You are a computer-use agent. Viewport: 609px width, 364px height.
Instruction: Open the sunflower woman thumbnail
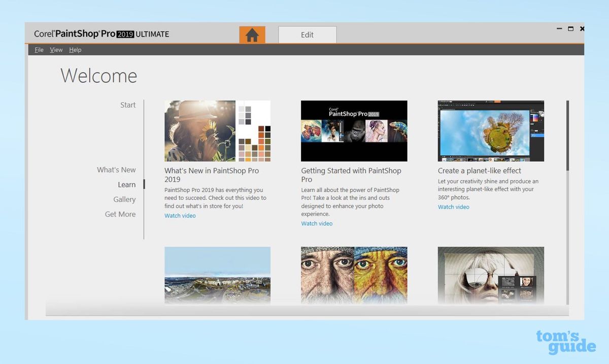point(217,131)
